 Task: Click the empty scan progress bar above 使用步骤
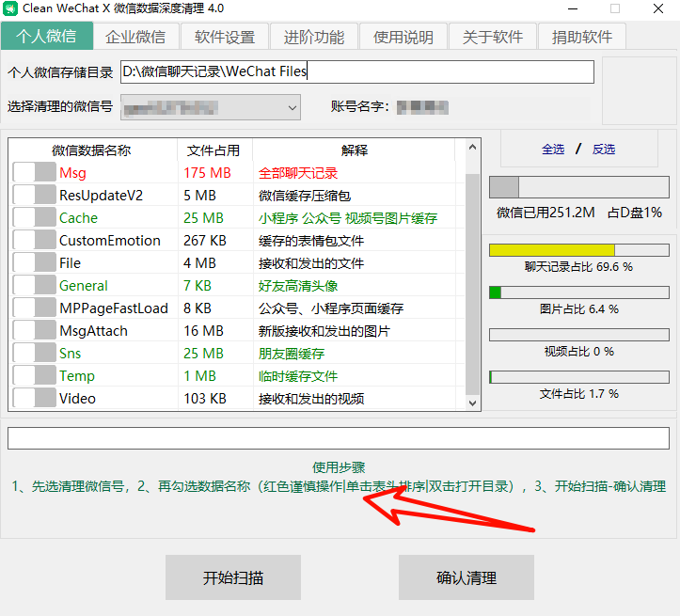coord(339,438)
